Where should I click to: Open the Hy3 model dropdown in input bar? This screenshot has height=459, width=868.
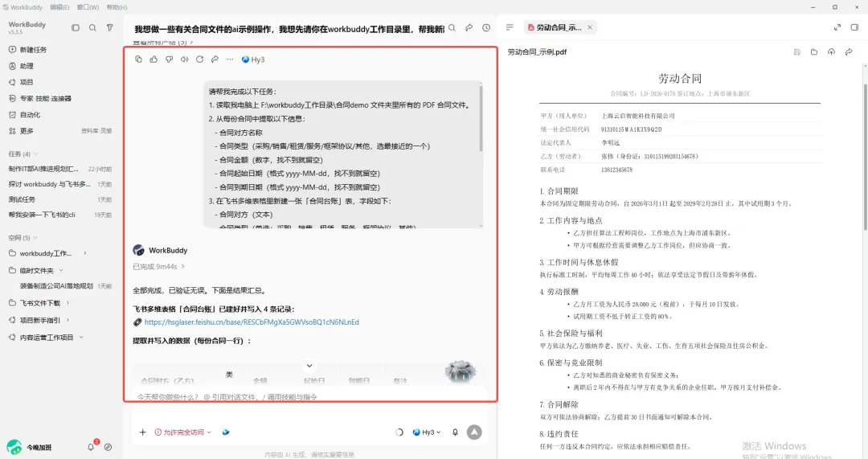[427, 432]
